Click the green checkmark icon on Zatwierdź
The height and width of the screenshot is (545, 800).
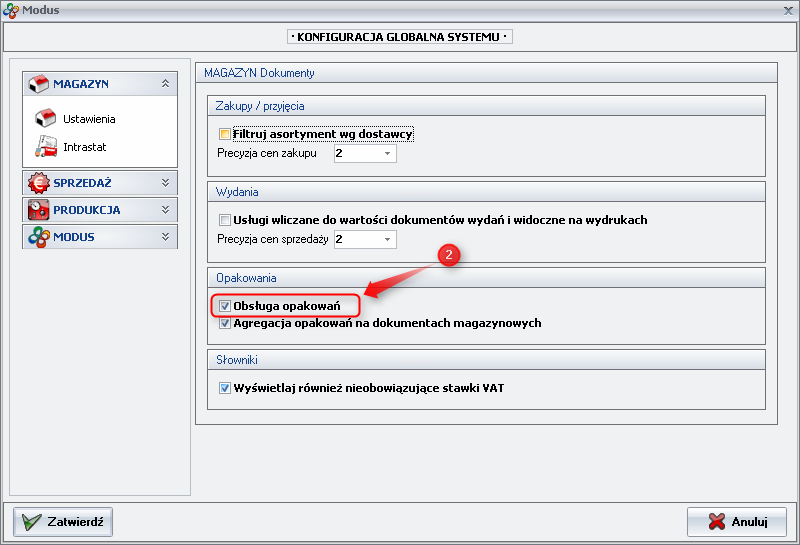click(x=32, y=522)
